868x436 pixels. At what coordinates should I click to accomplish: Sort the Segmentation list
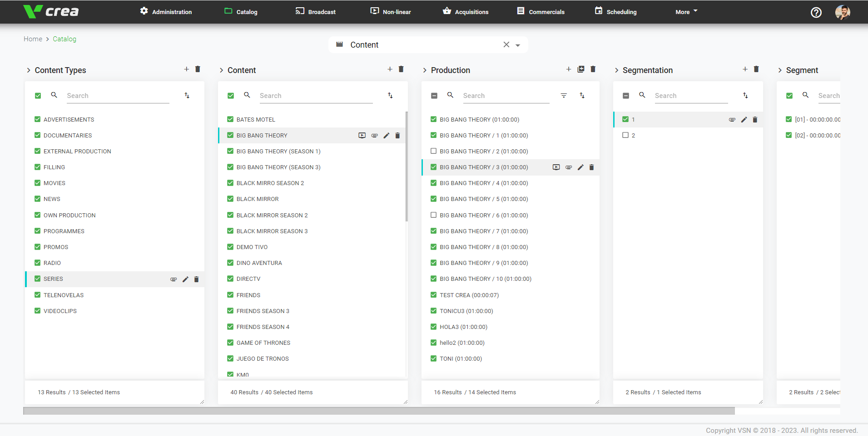click(745, 95)
